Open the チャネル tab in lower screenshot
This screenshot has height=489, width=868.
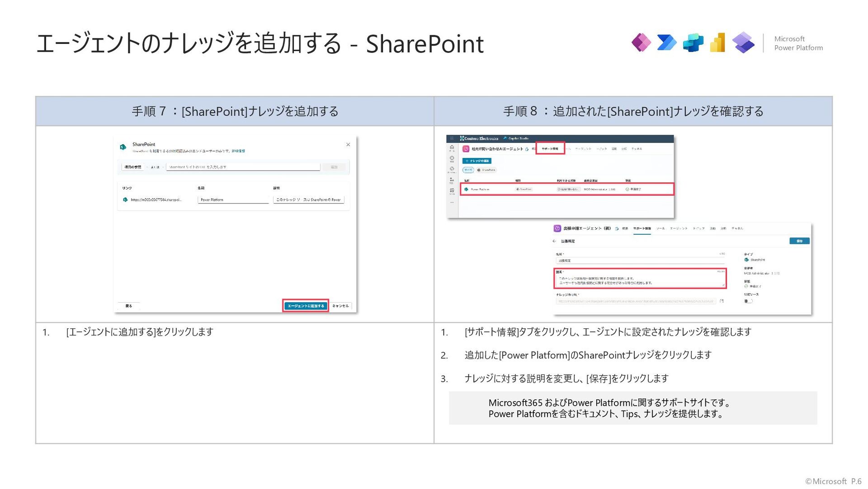point(737,228)
